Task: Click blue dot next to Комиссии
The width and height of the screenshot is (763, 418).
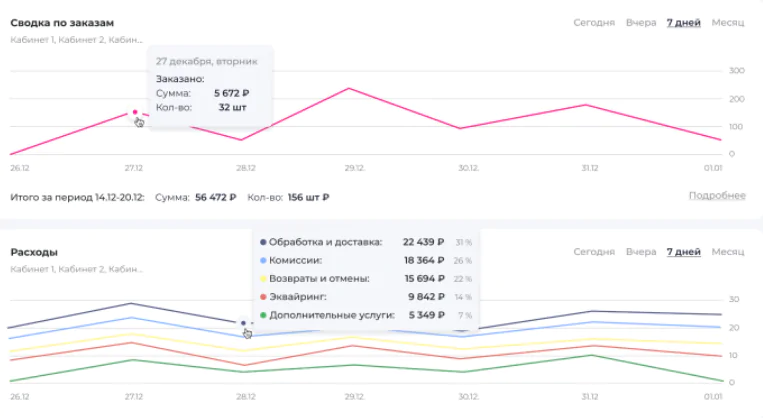Action: [263, 260]
